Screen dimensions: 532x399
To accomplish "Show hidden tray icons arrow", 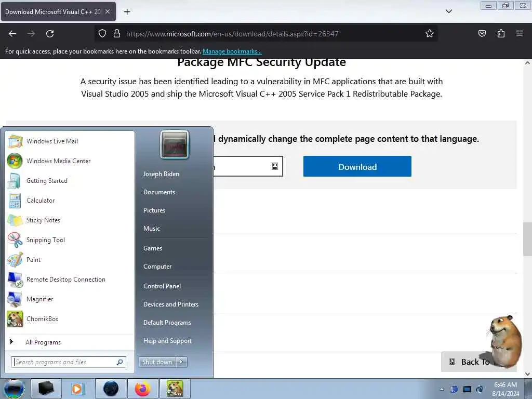I will click(x=442, y=390).
